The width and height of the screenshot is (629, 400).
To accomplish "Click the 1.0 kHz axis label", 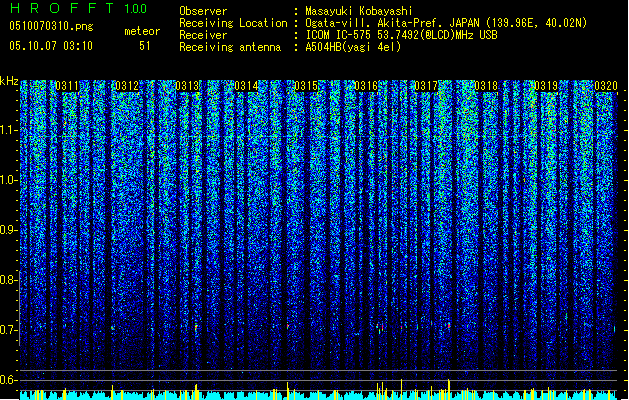I will click(9, 180).
